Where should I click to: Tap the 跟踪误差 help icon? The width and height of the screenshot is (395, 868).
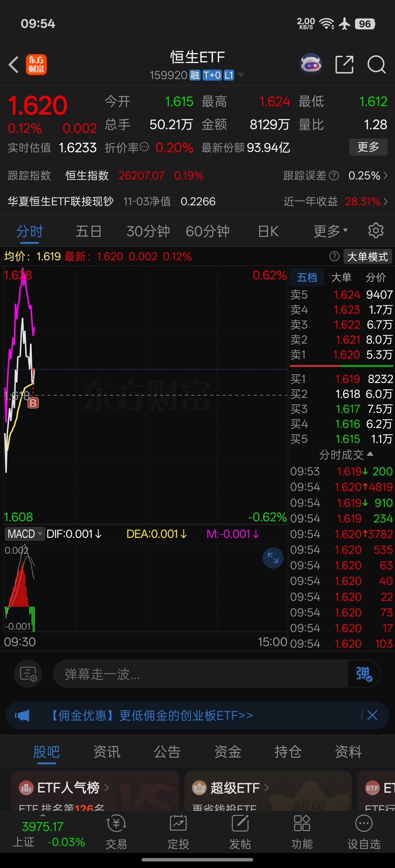point(334,175)
